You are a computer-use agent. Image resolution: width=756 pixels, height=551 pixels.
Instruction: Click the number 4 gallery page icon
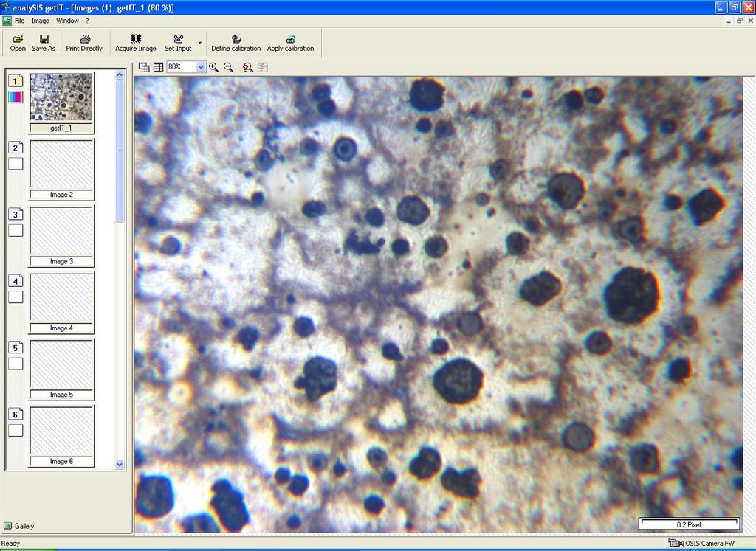pos(16,281)
